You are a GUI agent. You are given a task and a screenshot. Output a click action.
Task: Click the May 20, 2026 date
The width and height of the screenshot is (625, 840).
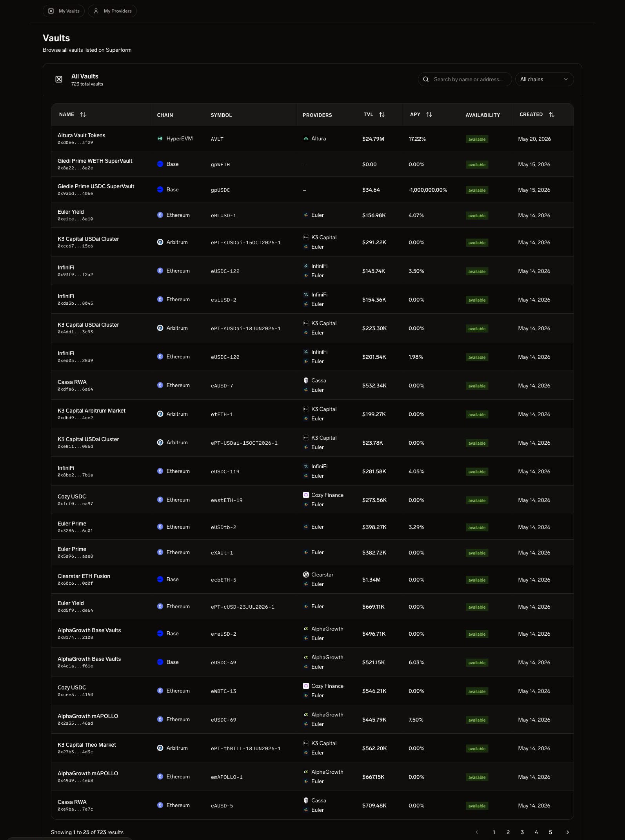[x=534, y=139]
